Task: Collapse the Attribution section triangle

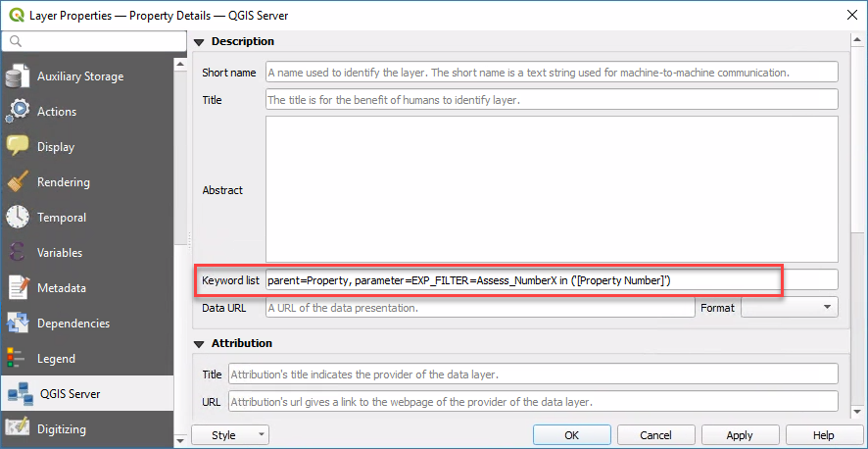Action: 200,344
